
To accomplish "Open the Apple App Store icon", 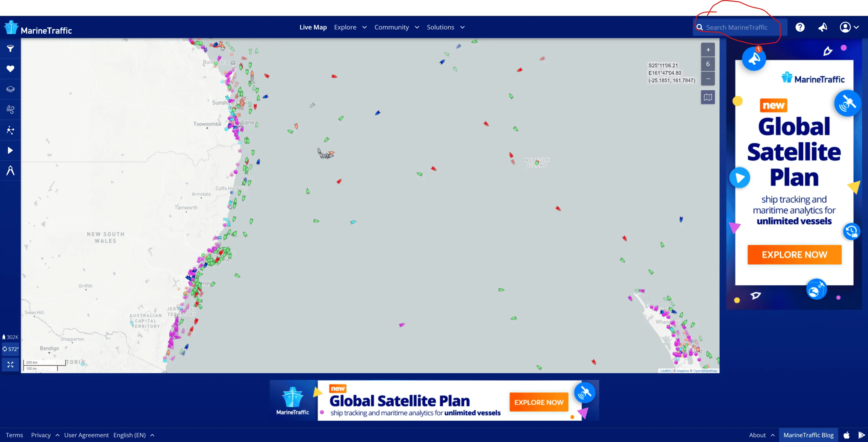I will click(x=846, y=435).
